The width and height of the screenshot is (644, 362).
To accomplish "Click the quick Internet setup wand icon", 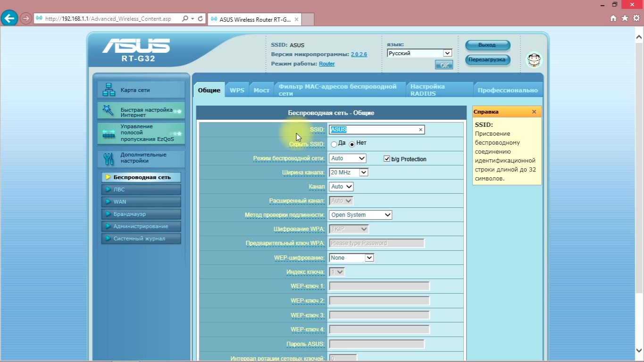I will (109, 111).
